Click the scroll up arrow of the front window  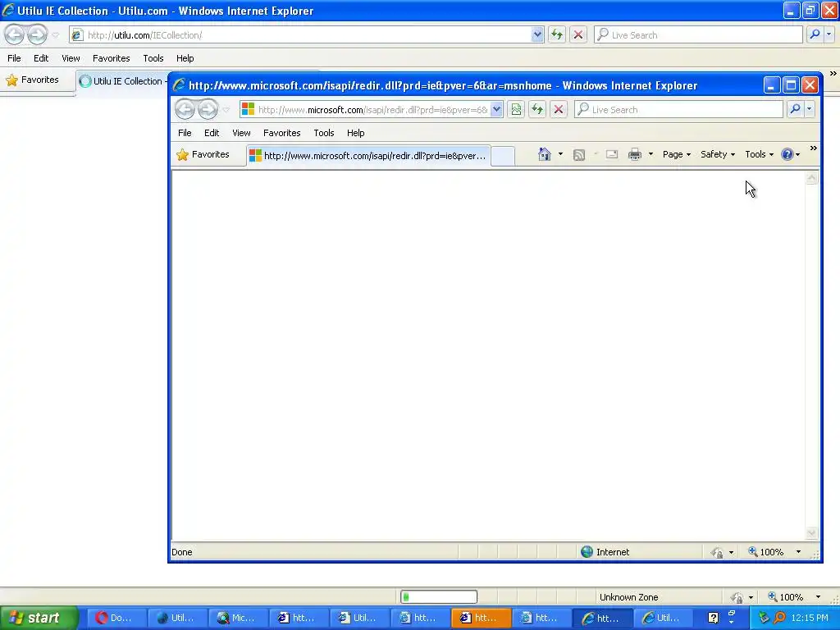click(811, 178)
